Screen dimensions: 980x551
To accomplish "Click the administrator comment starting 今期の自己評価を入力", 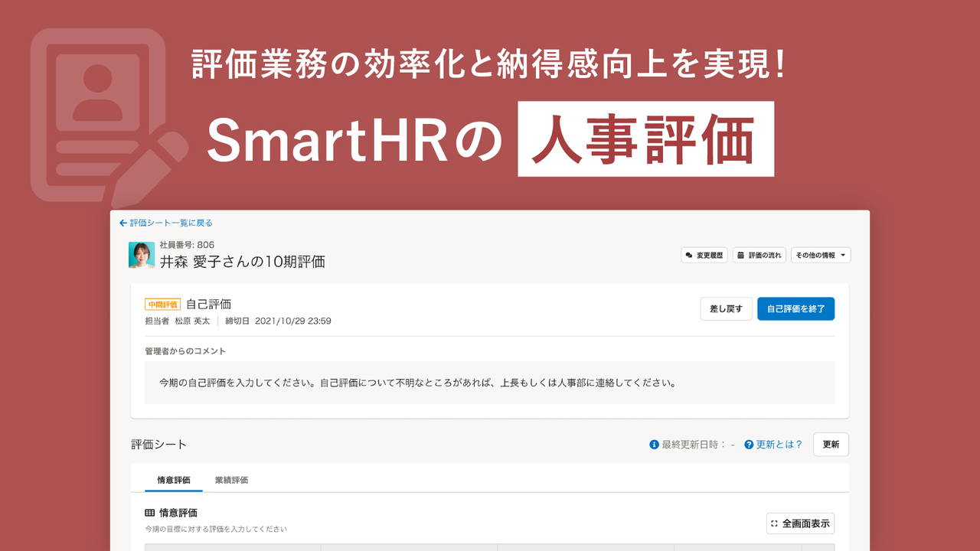I will 417,382.
